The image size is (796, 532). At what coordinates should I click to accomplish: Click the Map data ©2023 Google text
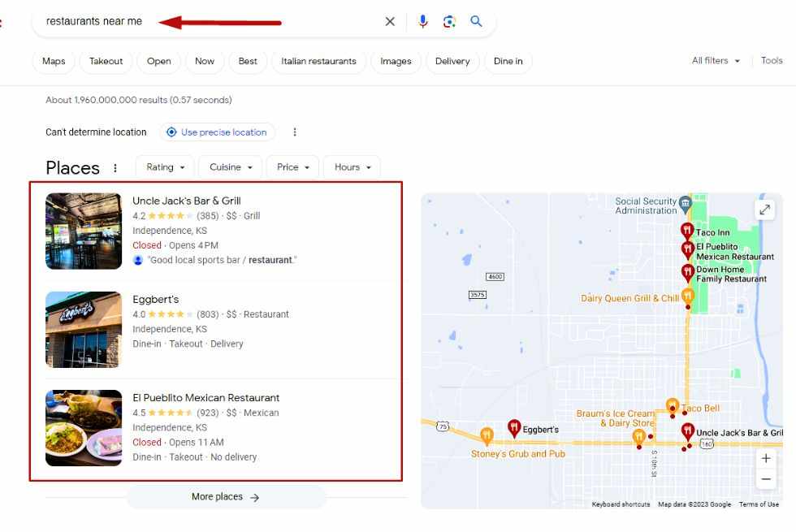[694, 504]
